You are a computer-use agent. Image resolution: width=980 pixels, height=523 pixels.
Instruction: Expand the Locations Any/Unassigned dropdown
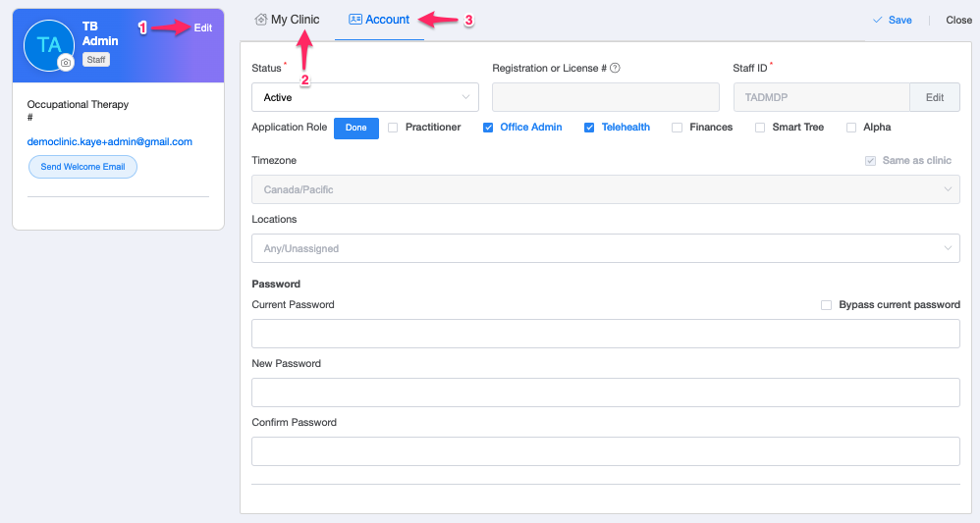point(606,248)
